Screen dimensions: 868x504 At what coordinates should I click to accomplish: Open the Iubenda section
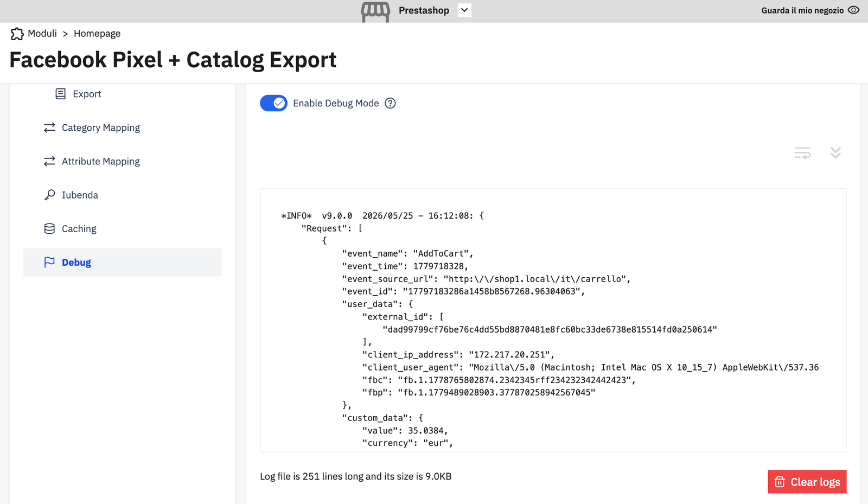(80, 195)
